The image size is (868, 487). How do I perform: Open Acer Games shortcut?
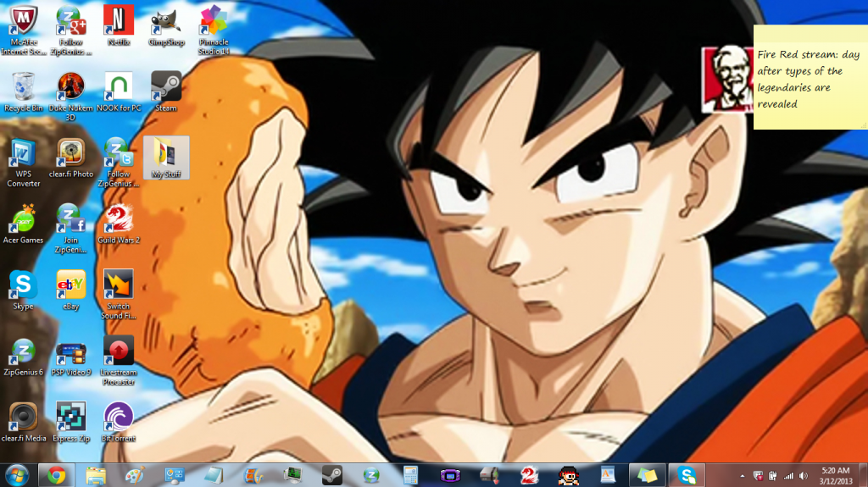point(23,224)
